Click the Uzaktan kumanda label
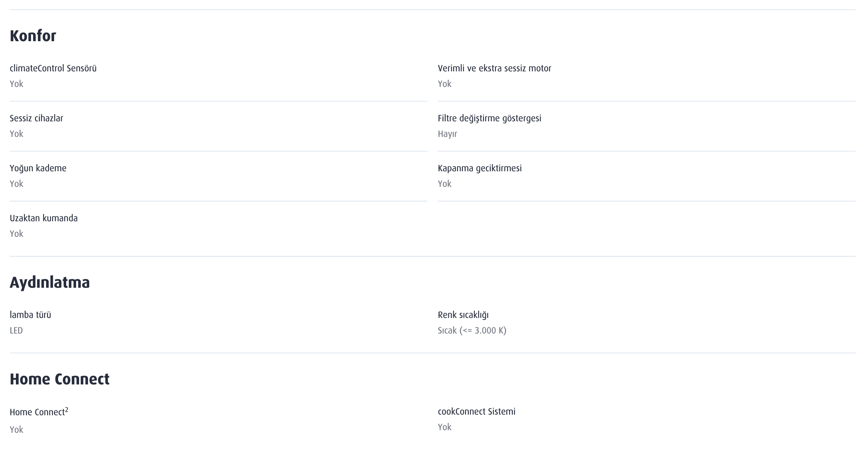The width and height of the screenshot is (868, 449). [x=43, y=218]
